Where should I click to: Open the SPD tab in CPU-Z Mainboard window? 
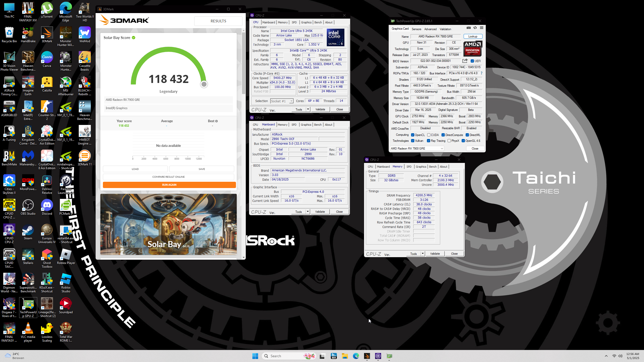point(294,125)
